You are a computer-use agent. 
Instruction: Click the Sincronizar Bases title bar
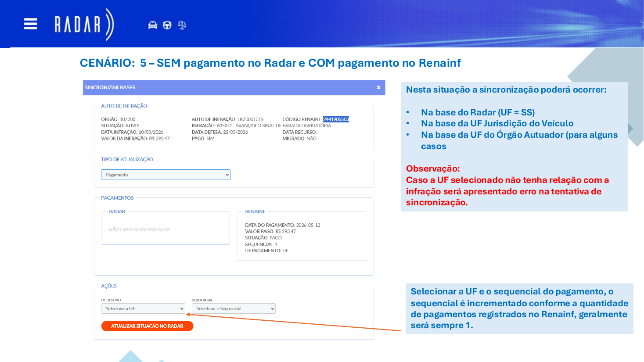tap(234, 87)
